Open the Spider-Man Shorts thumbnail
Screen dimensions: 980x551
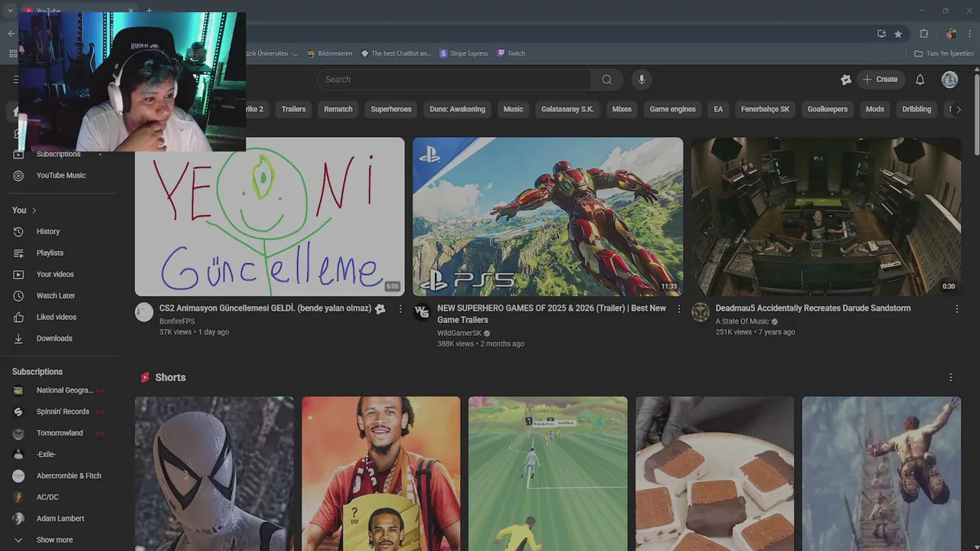[214, 474]
